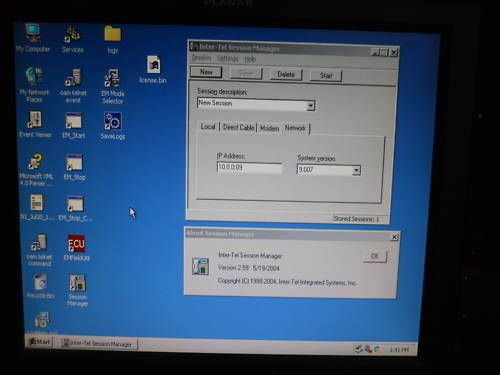Image resolution: width=500 pixels, height=375 pixels.
Task: Switch to the Modem tab
Action: pyautogui.click(x=269, y=128)
